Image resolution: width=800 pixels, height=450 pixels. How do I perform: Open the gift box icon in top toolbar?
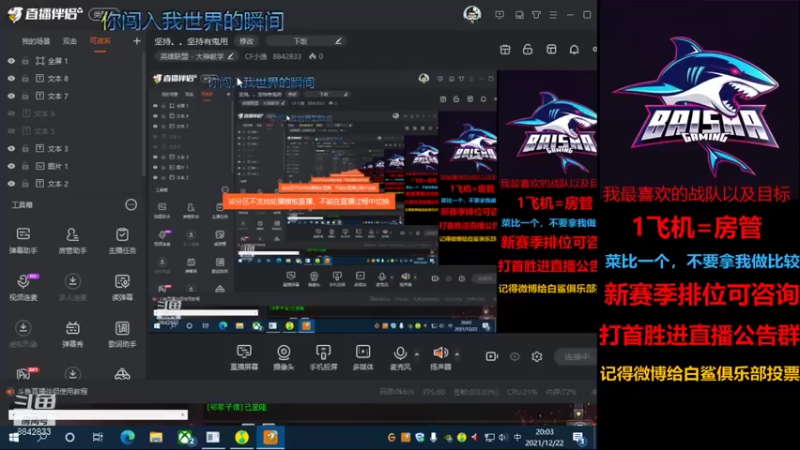(505, 49)
